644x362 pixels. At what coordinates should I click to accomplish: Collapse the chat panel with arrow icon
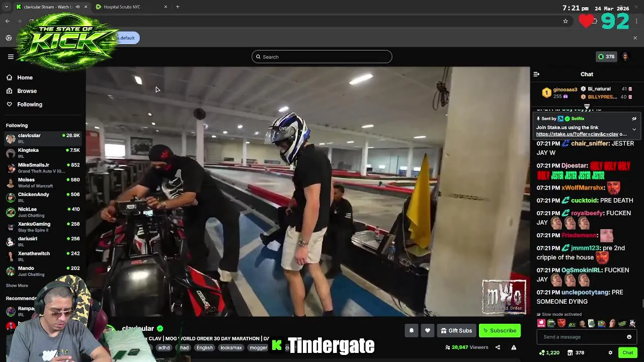(536, 74)
